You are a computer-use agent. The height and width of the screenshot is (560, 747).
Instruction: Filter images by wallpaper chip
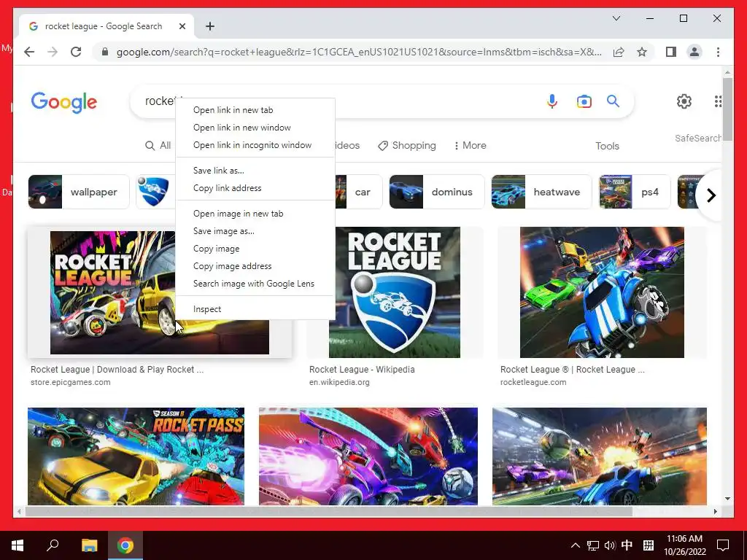(x=79, y=192)
